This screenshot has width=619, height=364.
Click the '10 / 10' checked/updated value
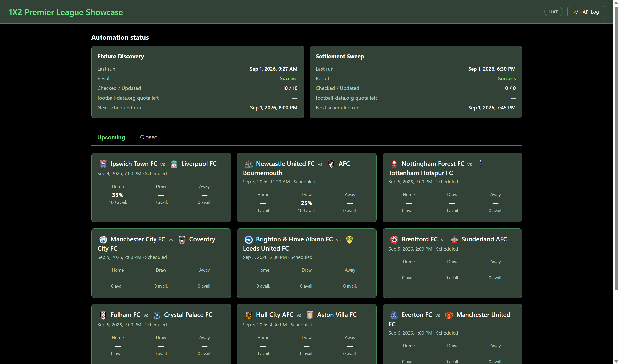(290, 88)
